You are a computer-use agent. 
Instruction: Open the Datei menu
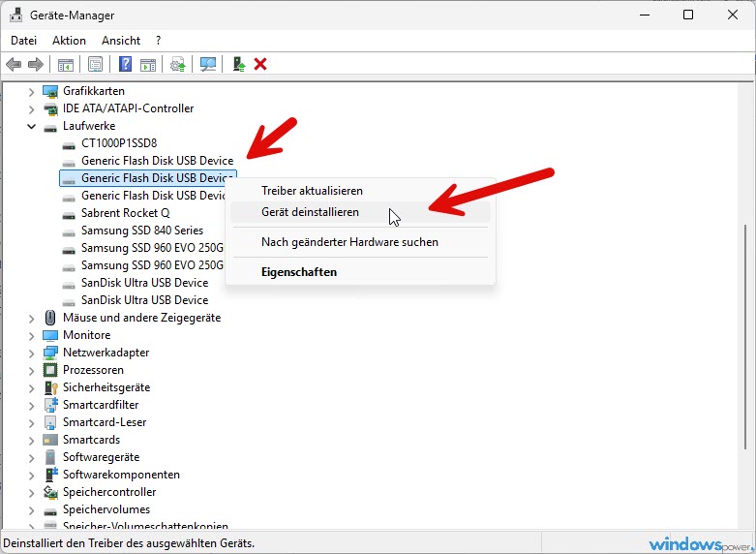coord(23,41)
